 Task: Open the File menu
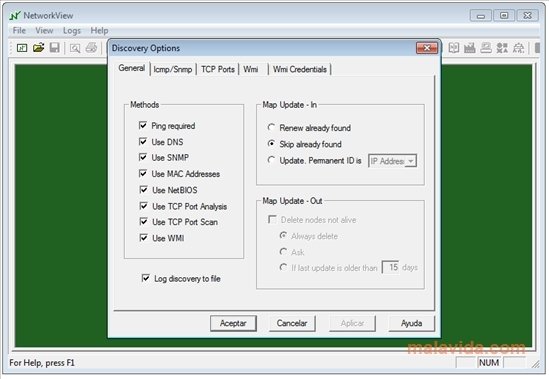(19, 30)
